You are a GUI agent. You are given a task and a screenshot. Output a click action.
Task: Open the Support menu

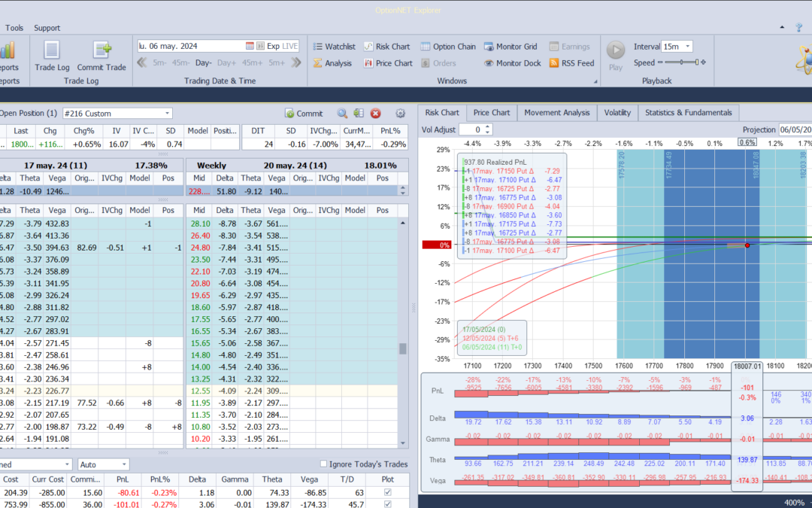click(x=47, y=28)
